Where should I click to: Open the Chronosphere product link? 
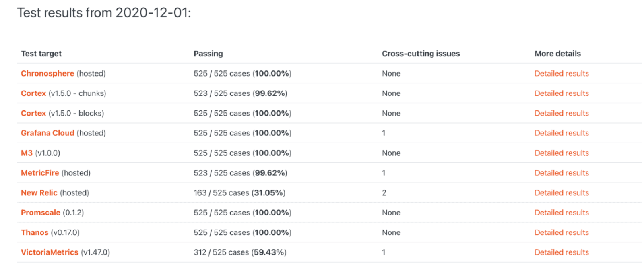[47, 73]
